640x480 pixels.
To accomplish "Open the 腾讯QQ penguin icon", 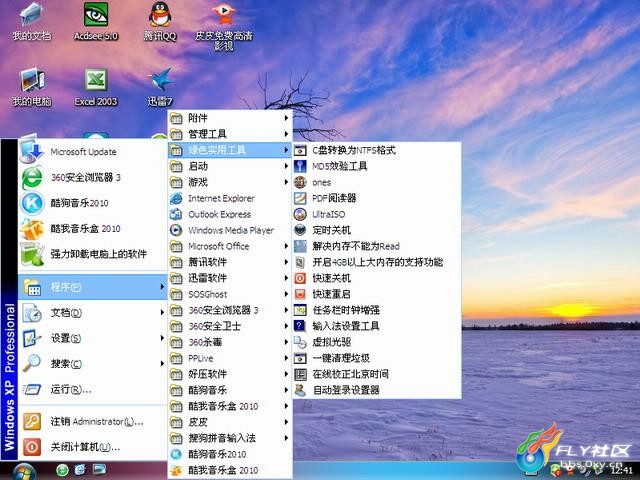I will click(160, 21).
